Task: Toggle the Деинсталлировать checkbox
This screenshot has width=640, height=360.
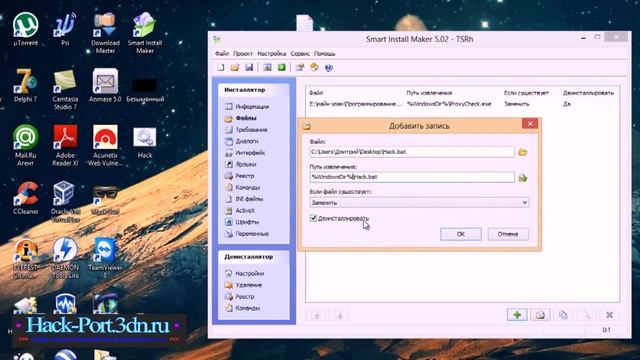Action: click(x=313, y=218)
